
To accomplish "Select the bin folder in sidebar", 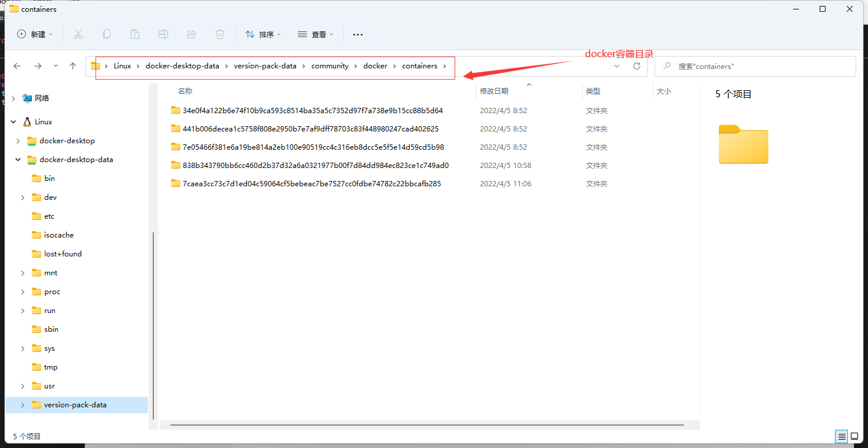I will click(x=44, y=179).
